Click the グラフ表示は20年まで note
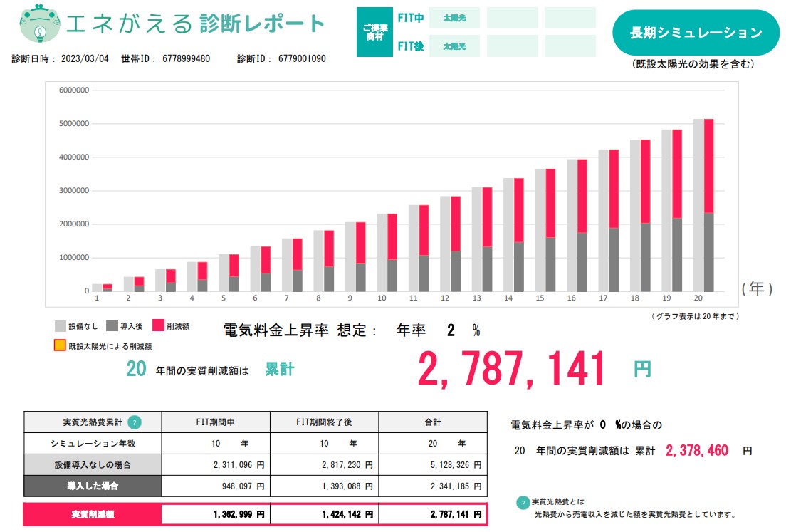Image resolution: width=786 pixels, height=532 pixels. (695, 316)
